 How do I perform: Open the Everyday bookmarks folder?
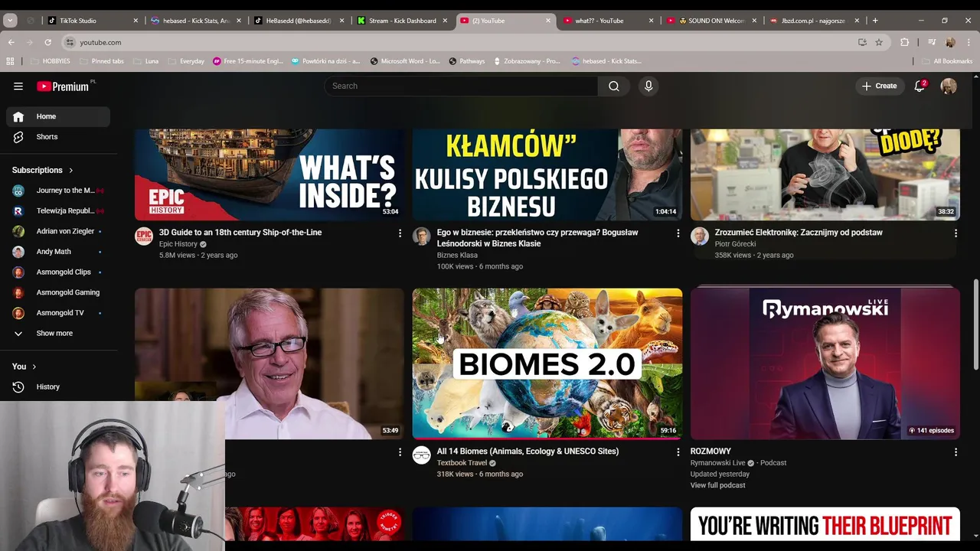tap(186, 61)
